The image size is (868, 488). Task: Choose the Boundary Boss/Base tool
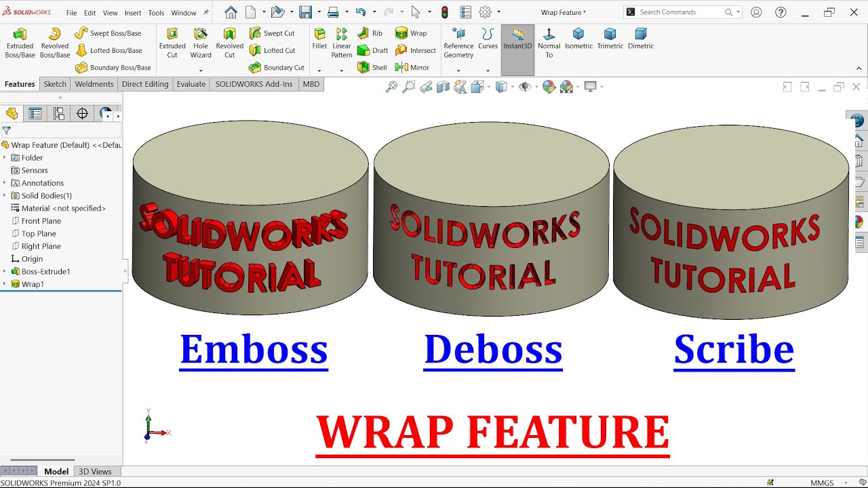coord(113,68)
